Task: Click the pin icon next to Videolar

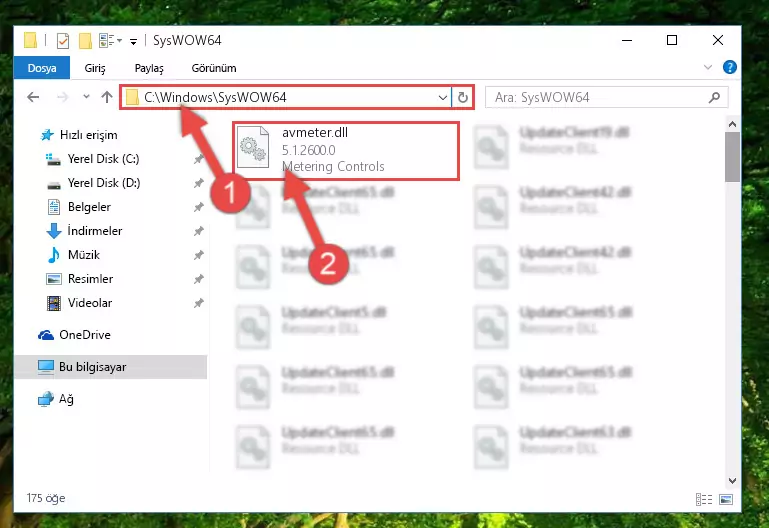Action: point(198,303)
